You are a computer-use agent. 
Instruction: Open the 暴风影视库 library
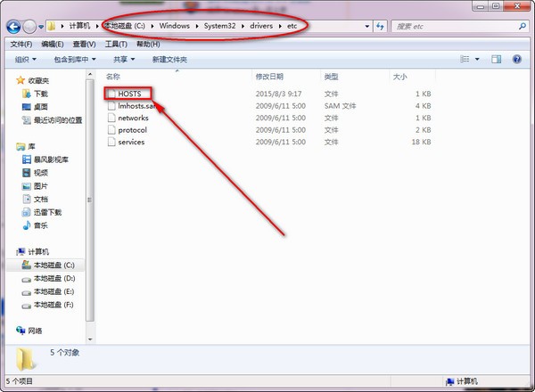[51, 159]
